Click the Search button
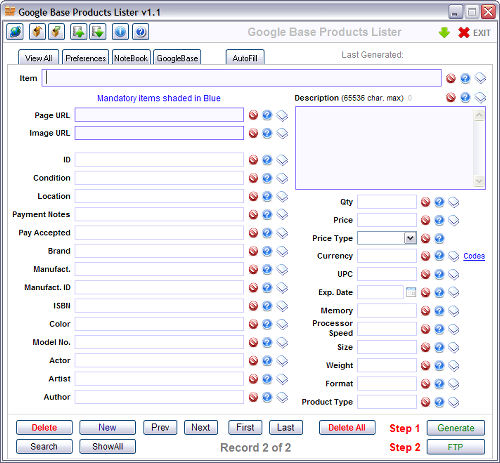Image resolution: width=500 pixels, height=463 pixels. point(44,446)
